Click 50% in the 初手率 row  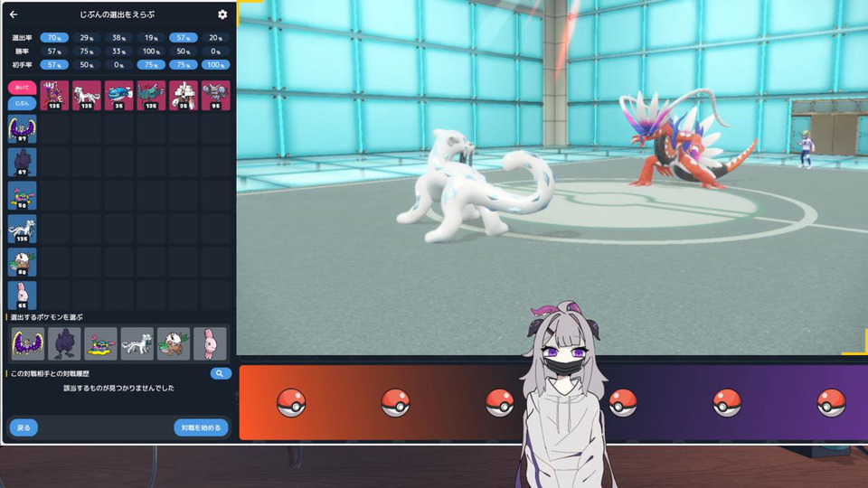pyautogui.click(x=87, y=65)
